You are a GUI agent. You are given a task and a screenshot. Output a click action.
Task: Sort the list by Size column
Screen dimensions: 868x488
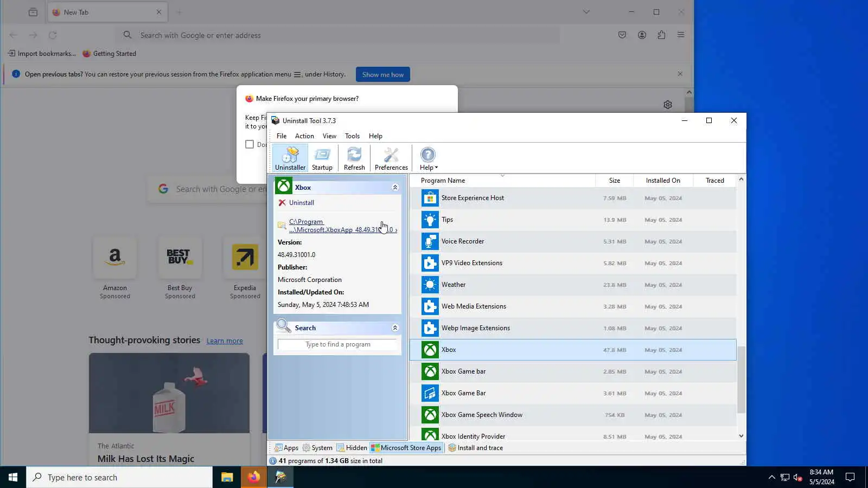(615, 181)
